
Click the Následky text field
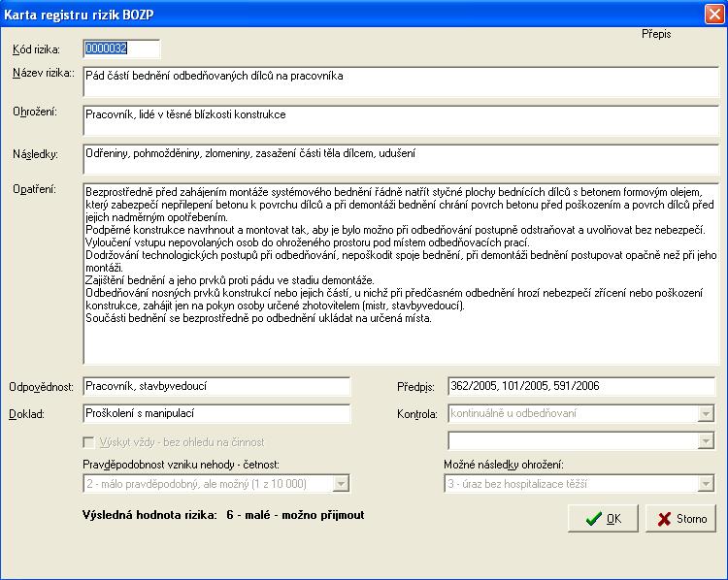[401, 159]
